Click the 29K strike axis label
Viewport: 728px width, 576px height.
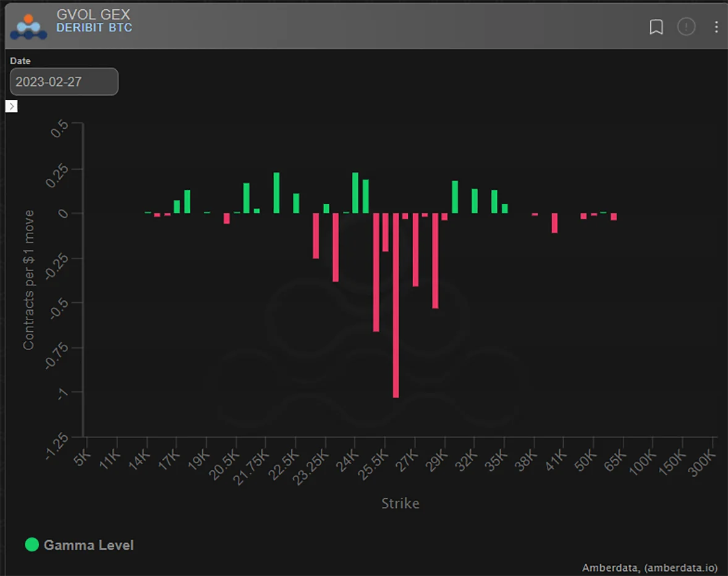436,460
